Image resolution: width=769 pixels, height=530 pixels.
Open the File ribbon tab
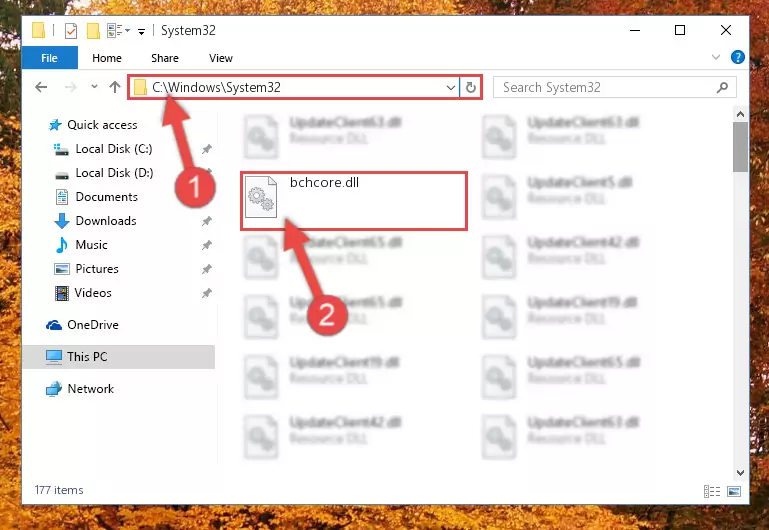[x=50, y=58]
